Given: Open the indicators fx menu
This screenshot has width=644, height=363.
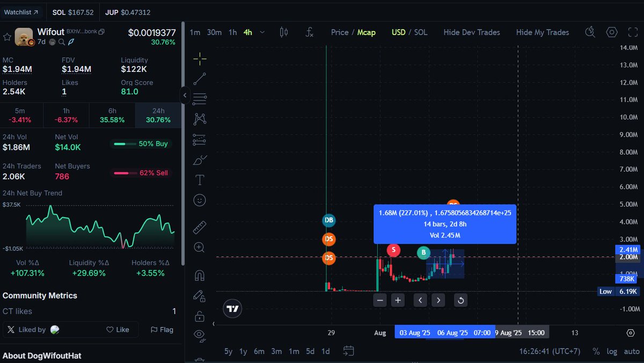Looking at the screenshot, I should point(310,32).
